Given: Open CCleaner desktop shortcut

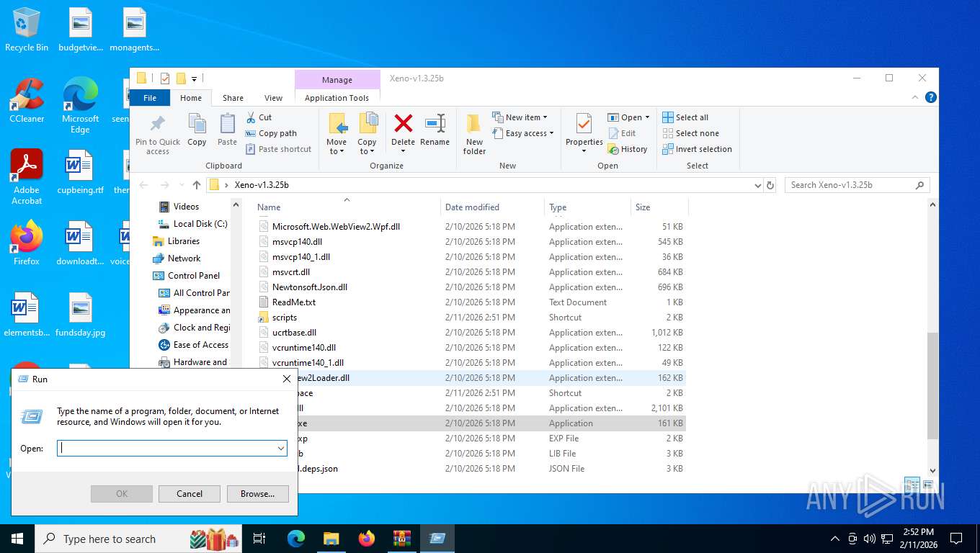Looking at the screenshot, I should click(27, 100).
